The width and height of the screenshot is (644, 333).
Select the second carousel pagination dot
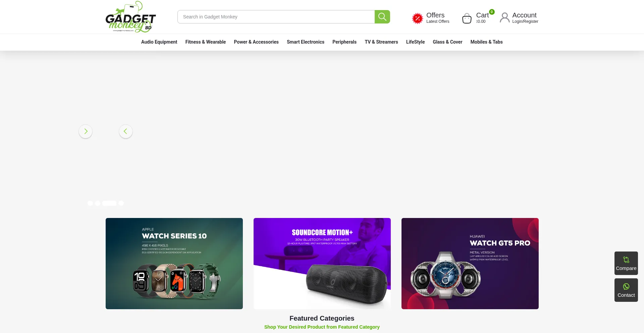(x=98, y=203)
